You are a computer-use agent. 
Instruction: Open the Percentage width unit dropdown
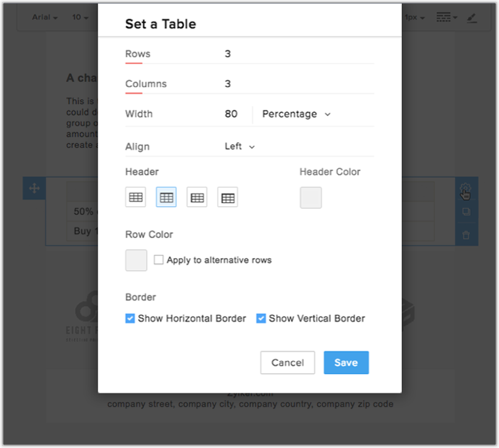click(296, 114)
